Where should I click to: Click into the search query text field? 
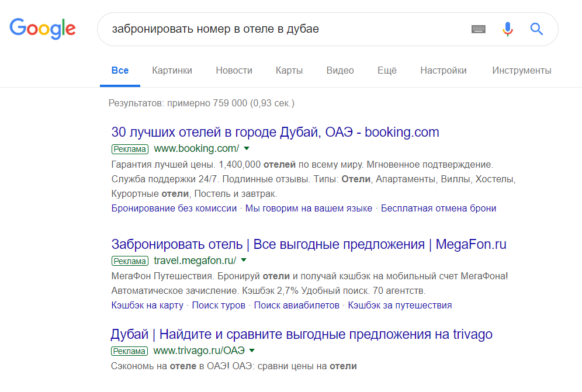coord(280,29)
